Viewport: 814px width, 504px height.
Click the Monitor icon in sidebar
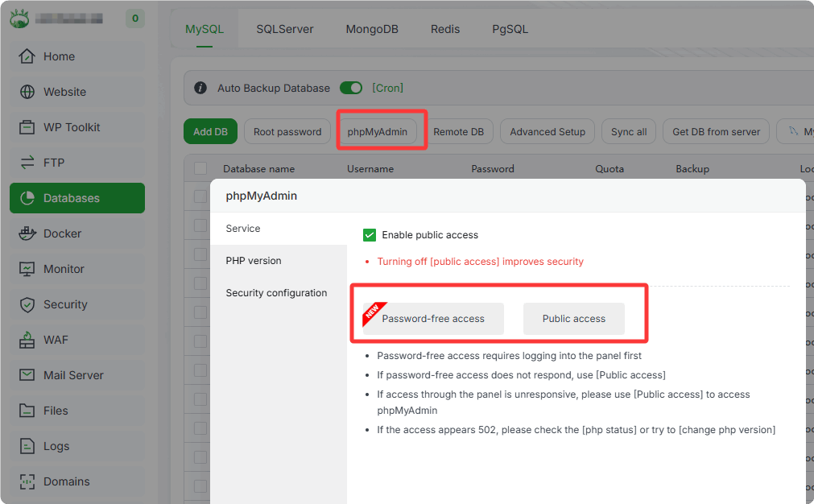click(x=27, y=269)
